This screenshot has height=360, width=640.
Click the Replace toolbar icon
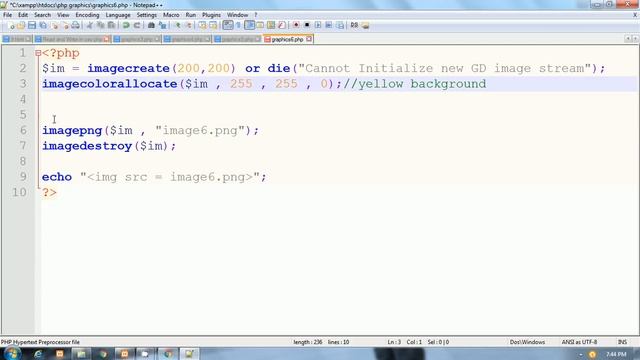(162, 25)
